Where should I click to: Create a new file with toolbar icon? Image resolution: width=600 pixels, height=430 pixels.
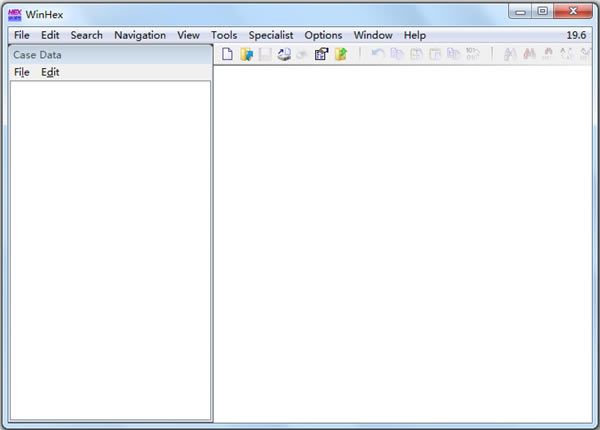click(227, 54)
